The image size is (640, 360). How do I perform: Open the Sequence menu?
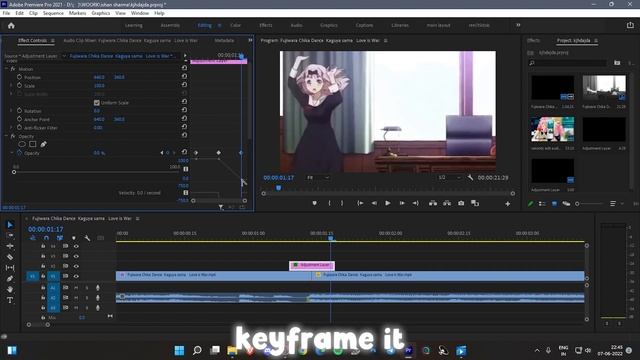coord(53,13)
